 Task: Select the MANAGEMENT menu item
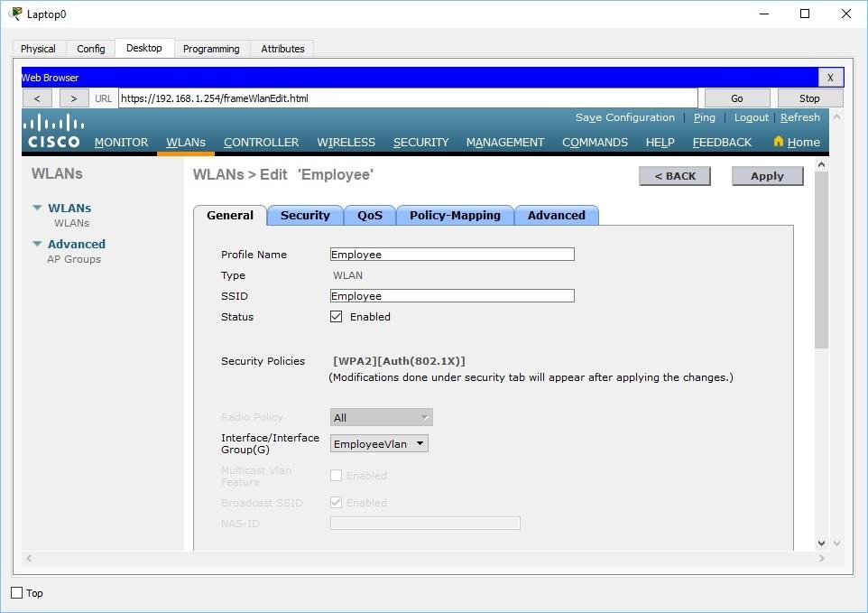pyautogui.click(x=504, y=142)
